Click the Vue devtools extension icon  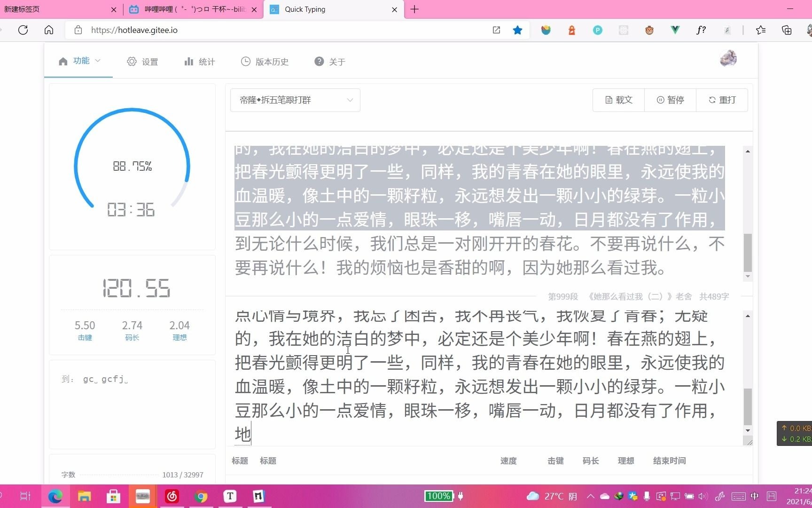[x=675, y=30]
